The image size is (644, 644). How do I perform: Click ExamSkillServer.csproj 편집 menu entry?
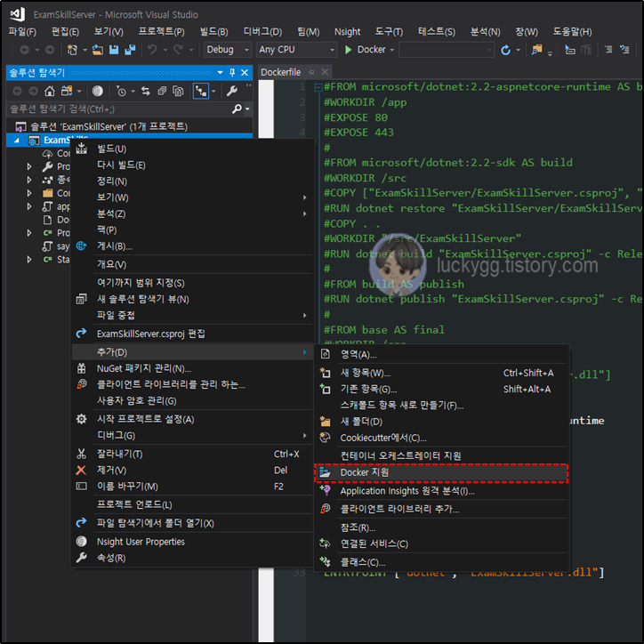192,334
